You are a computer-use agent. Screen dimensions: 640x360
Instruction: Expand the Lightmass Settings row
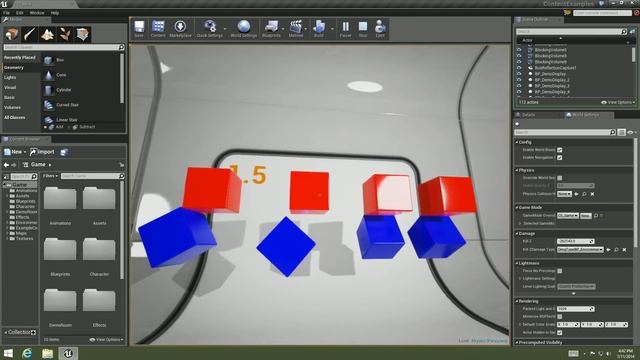click(520, 278)
